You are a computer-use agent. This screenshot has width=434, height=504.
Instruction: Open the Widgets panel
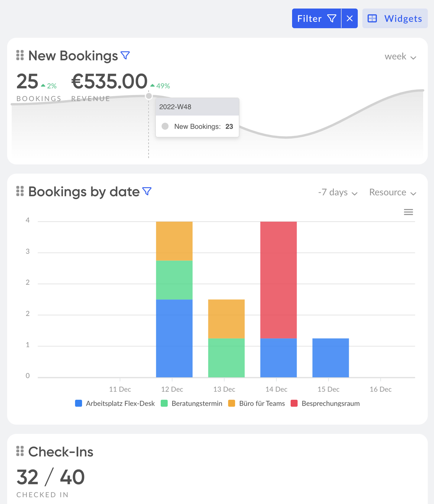click(395, 18)
